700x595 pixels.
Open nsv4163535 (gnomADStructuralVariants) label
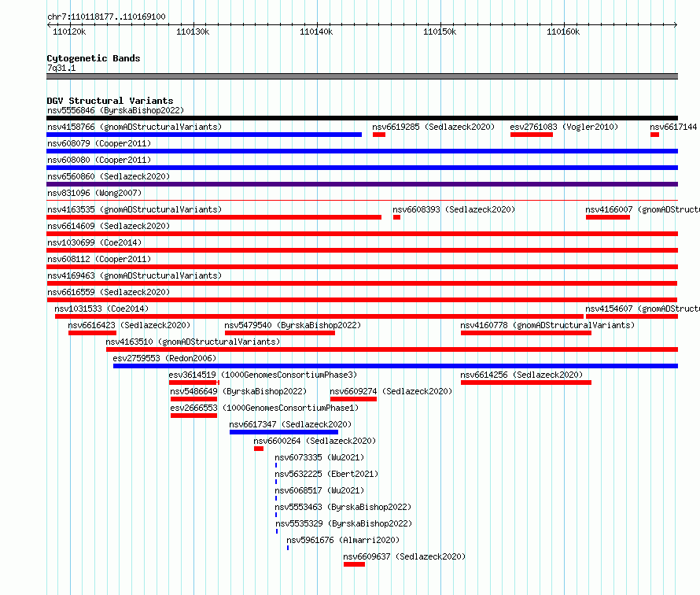[134, 209]
